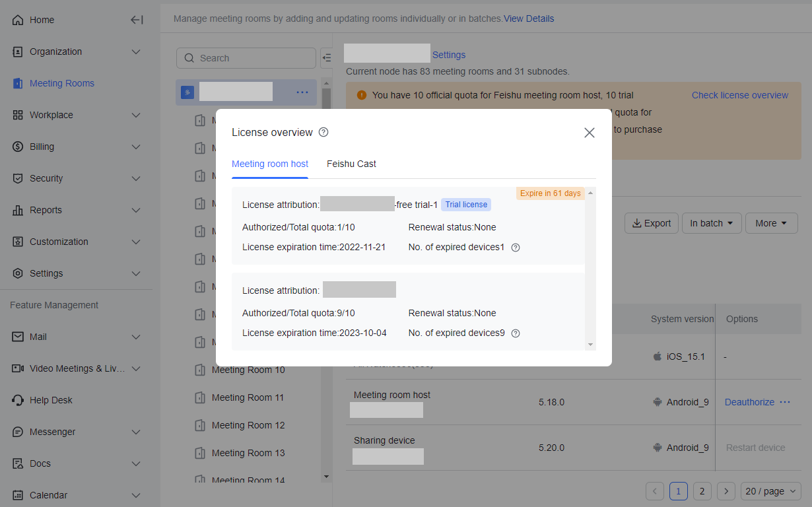Click the Docs icon in the sidebar
Viewport: 812px width, 507px height.
(x=18, y=463)
